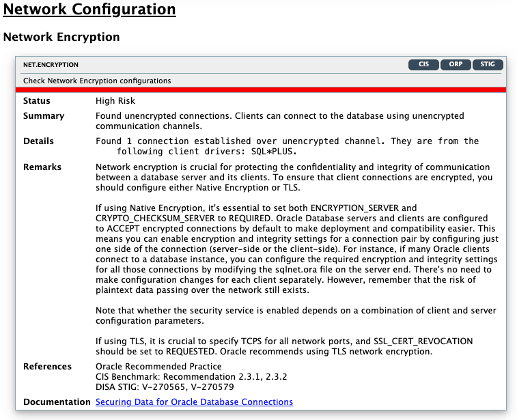Click 'Network encryption is crucial' remarks paragraph
This screenshot has height=420, width=517.
(x=294, y=178)
